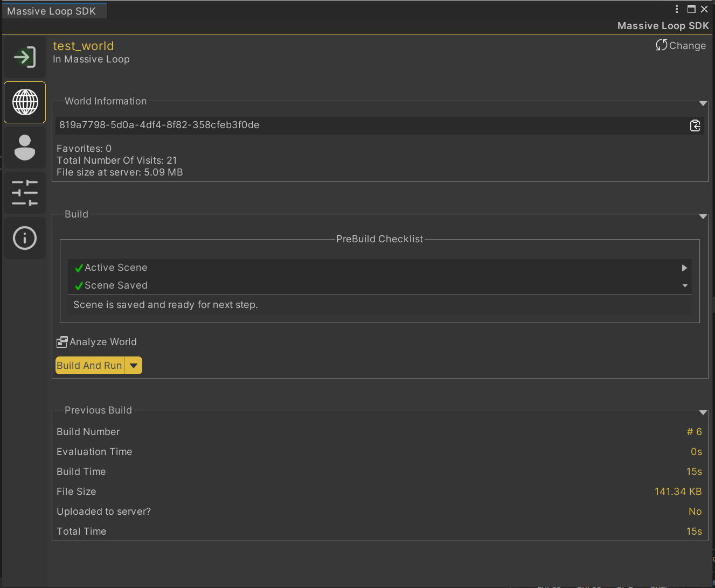The width and height of the screenshot is (715, 588).
Task: Open the login sidebar icon
Action: 25,57
